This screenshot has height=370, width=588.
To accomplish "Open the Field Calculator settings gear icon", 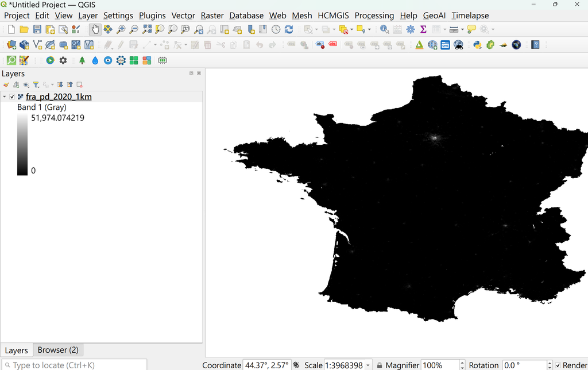I will (x=411, y=29).
